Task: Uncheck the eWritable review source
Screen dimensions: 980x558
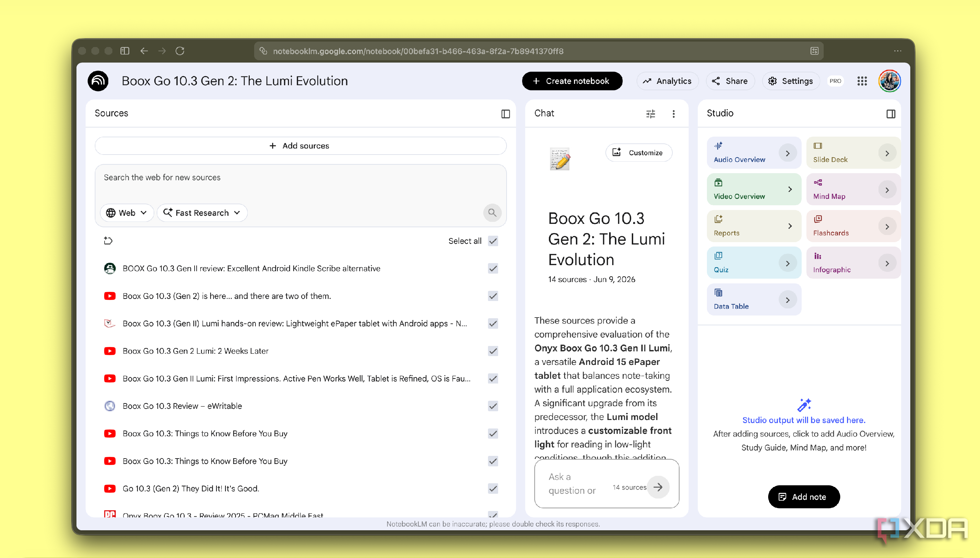Action: pyautogui.click(x=493, y=406)
